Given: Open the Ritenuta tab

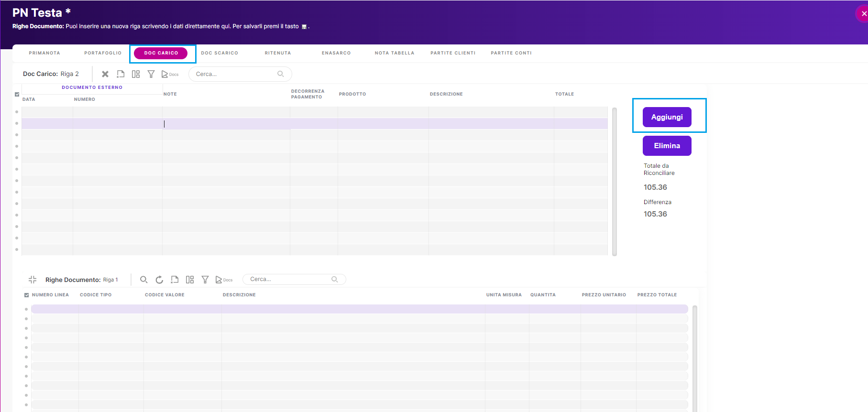Looking at the screenshot, I should [278, 53].
